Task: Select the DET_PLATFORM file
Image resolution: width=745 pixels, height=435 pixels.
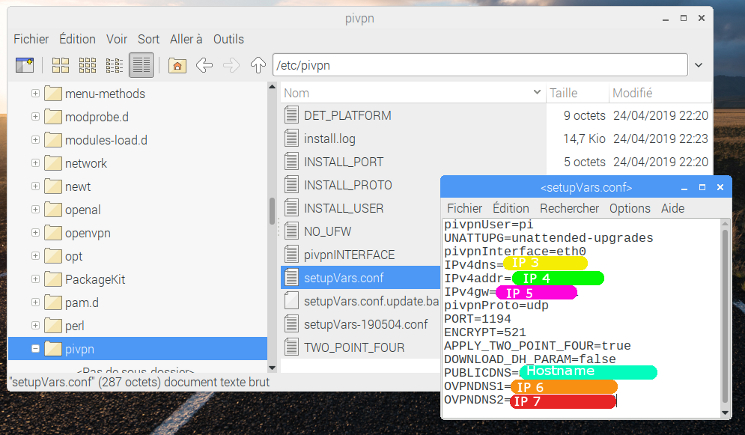Action: click(x=347, y=115)
